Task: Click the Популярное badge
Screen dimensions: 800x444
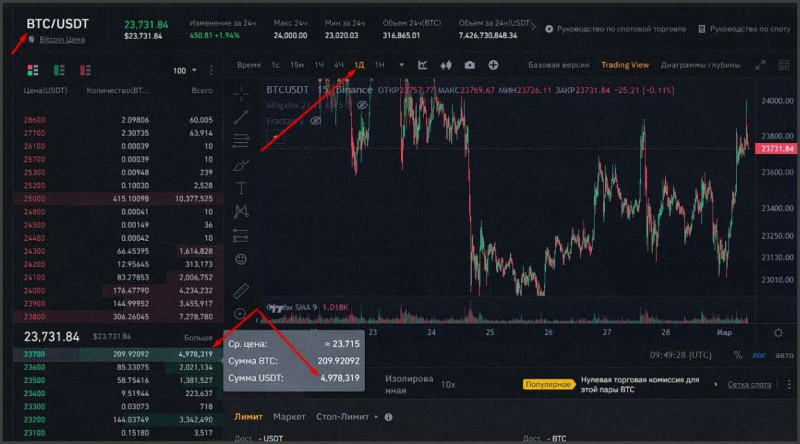Action: click(548, 384)
